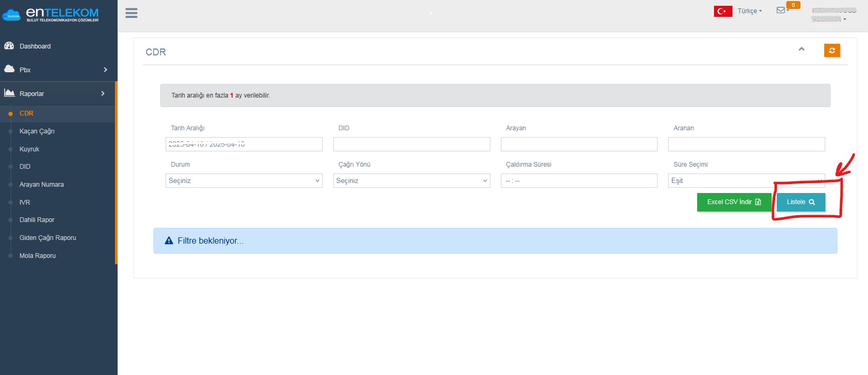Open the mail envelope notifications icon
Screen dimensions: 868x375
(x=780, y=10)
